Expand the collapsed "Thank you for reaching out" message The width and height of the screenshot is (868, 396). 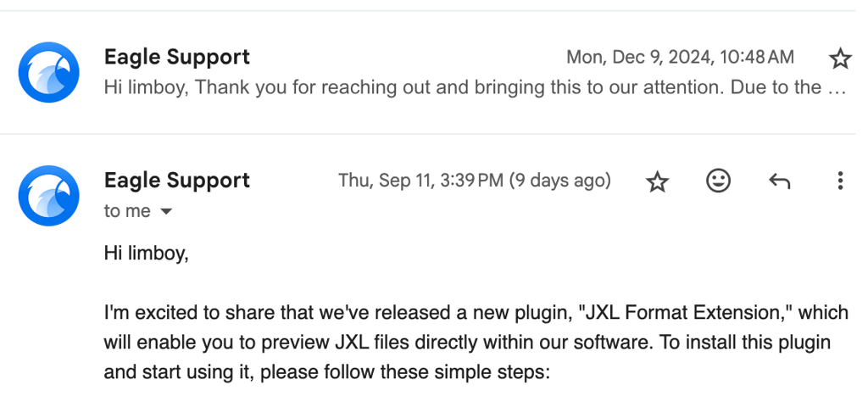point(458,87)
